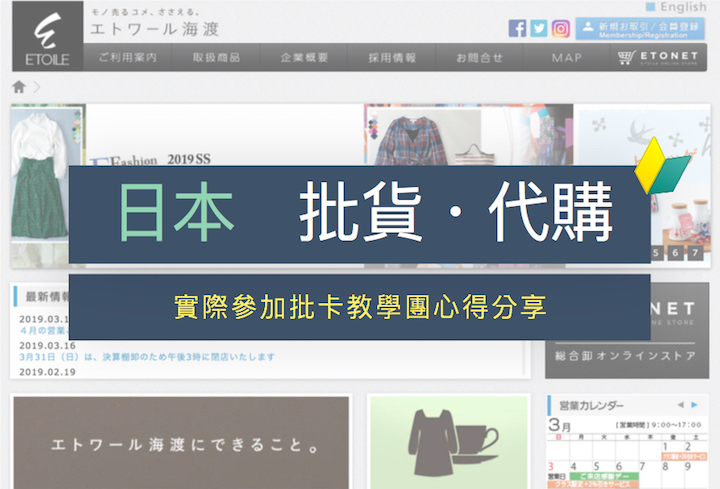The width and height of the screenshot is (720, 489).
Task: Open the Twitter social icon
Action: point(539,28)
